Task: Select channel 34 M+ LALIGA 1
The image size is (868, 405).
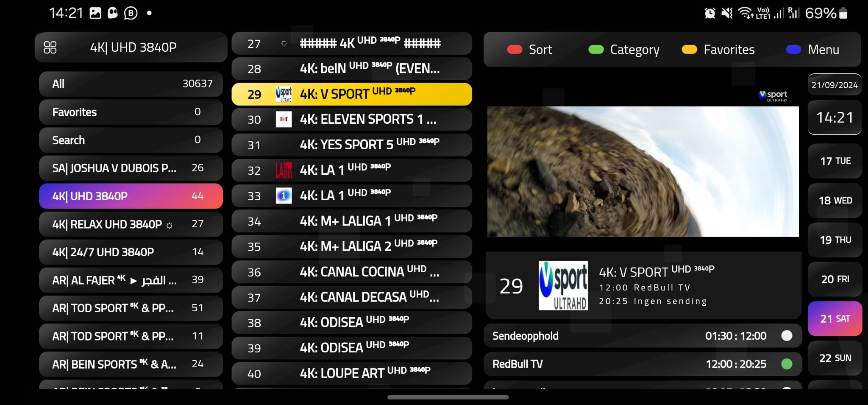Action: [351, 221]
